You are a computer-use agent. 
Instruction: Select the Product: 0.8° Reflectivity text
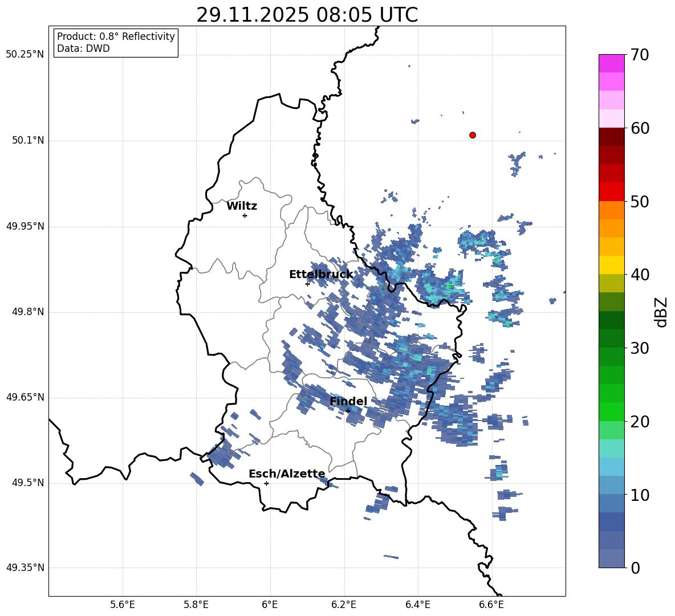tap(116, 36)
